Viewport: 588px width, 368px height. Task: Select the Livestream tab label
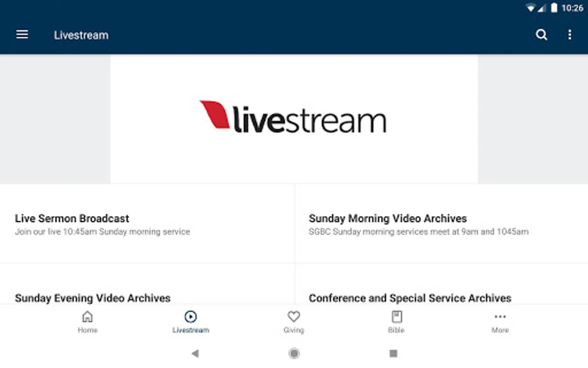pyautogui.click(x=191, y=330)
